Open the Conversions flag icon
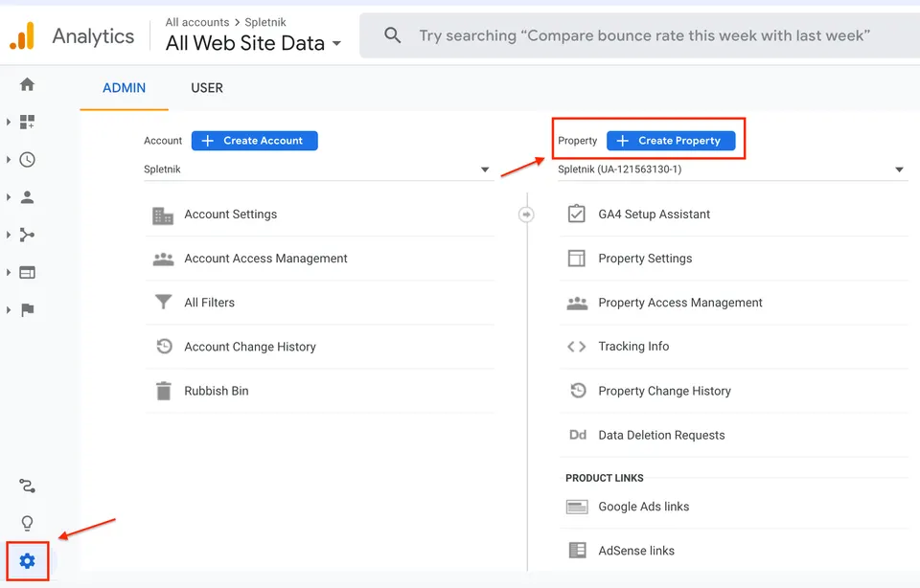 point(27,309)
